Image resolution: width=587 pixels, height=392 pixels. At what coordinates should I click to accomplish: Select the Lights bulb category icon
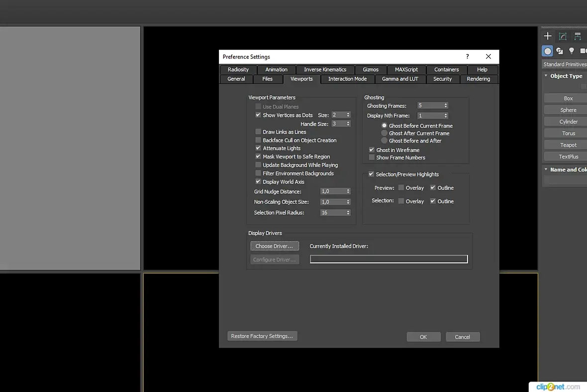click(x=571, y=51)
